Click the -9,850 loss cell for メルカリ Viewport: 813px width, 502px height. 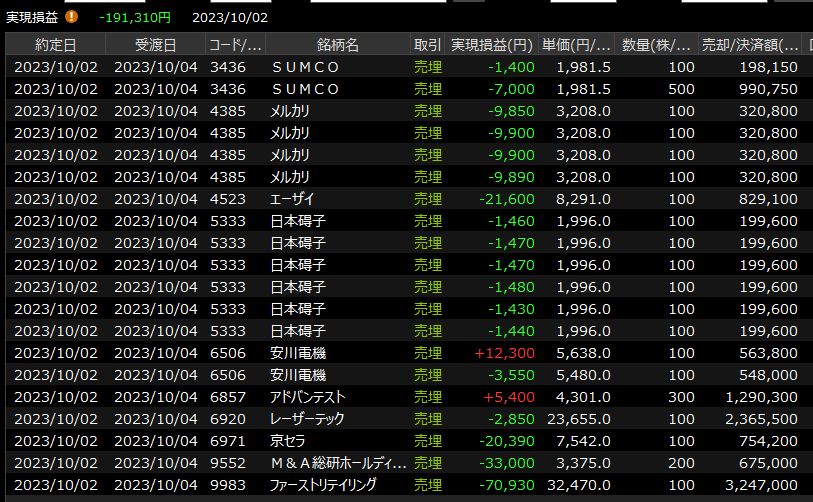point(511,111)
